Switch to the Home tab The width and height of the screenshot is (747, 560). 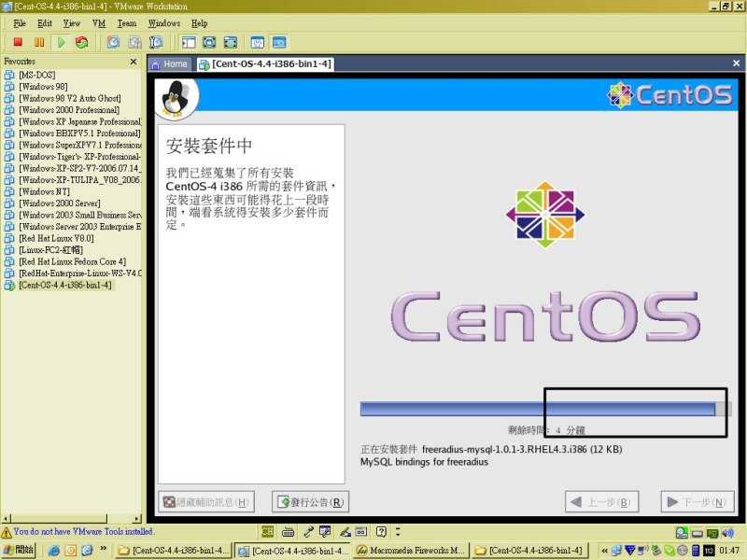pos(169,64)
